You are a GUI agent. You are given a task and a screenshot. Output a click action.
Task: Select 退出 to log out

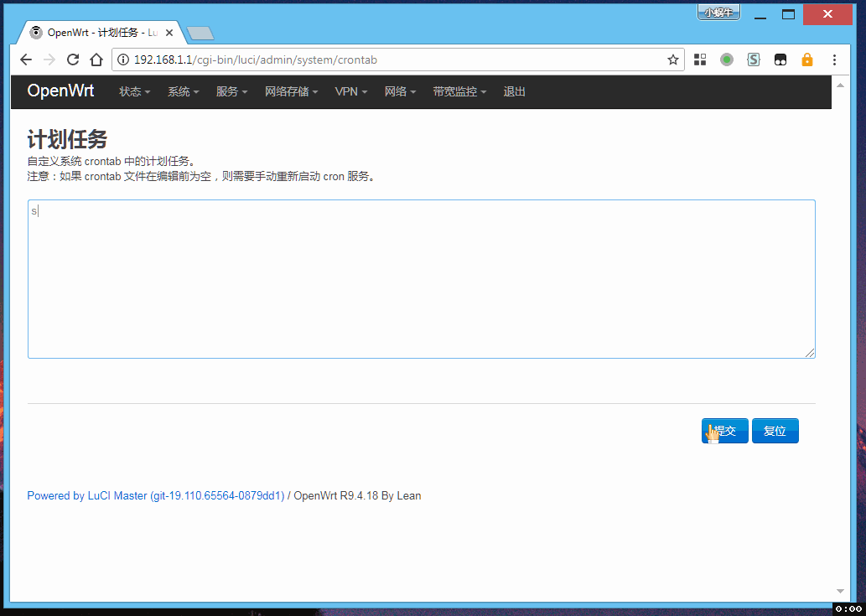tap(514, 91)
